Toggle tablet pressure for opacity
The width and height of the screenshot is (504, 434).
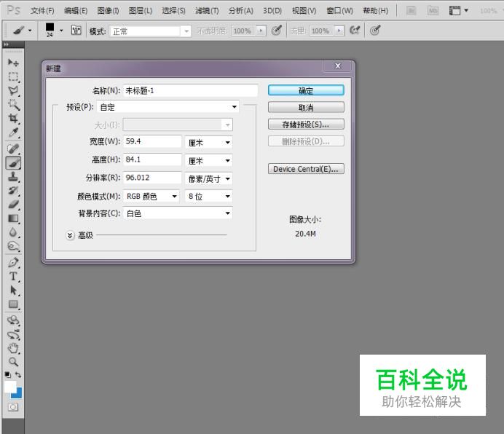277,31
